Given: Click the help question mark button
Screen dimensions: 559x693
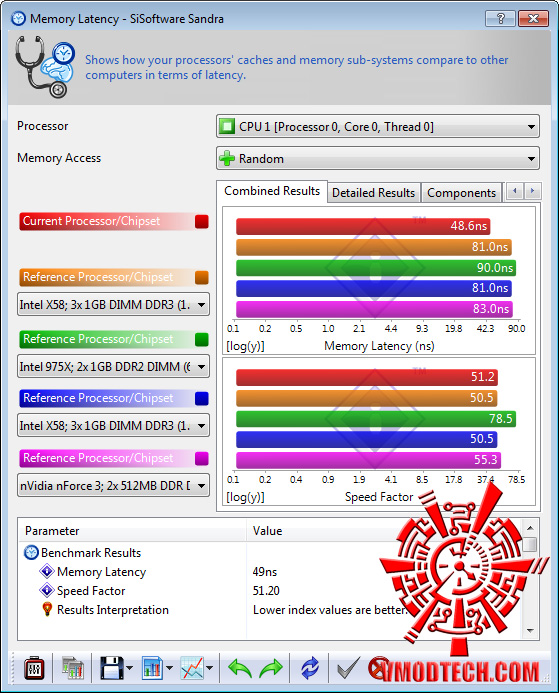Looking at the screenshot, I should point(500,19).
